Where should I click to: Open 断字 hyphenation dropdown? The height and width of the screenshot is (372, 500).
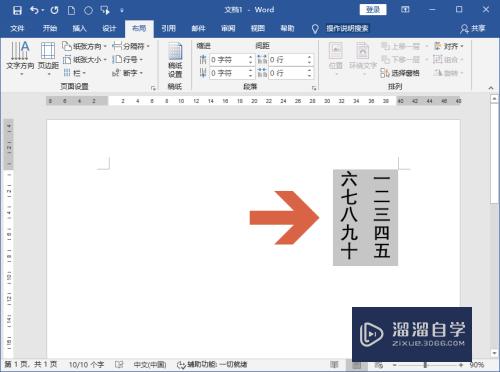click(x=127, y=73)
